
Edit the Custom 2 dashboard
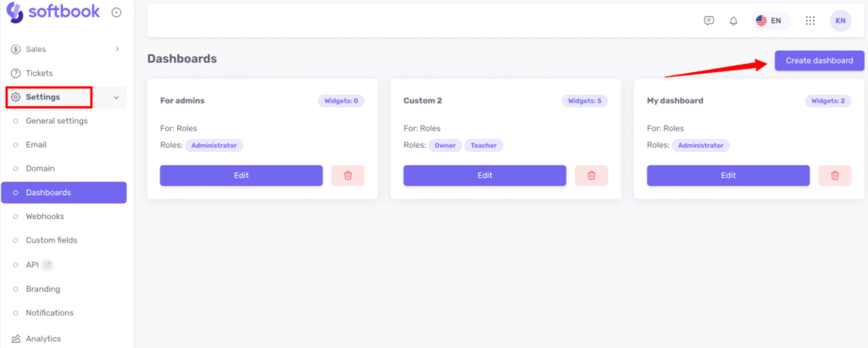point(484,175)
